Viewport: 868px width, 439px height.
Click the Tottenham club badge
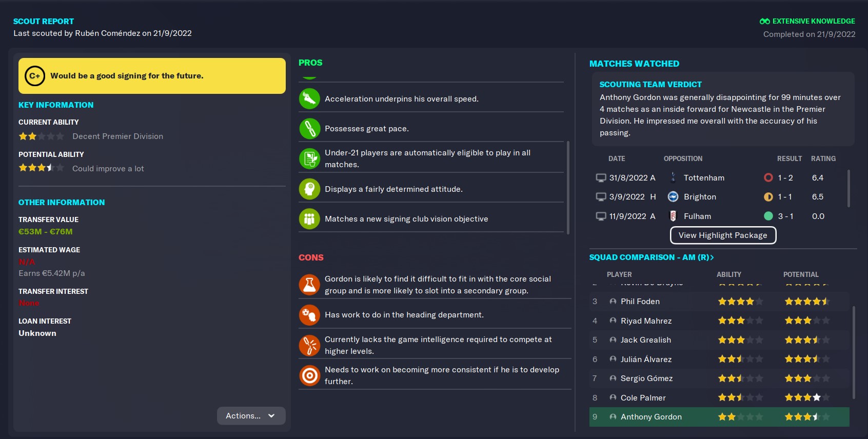coord(673,177)
